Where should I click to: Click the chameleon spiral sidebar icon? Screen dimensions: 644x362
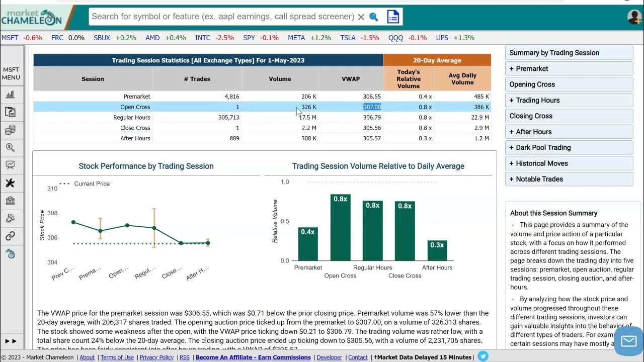[10, 254]
